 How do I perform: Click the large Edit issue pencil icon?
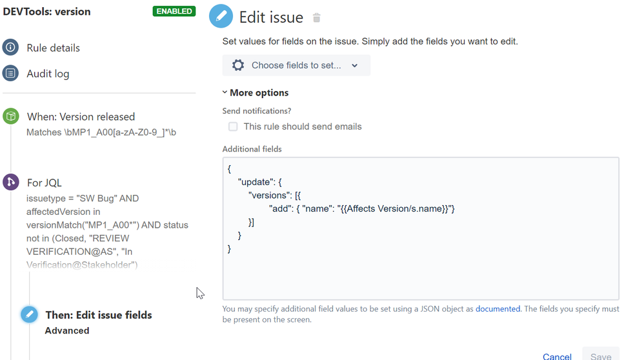(221, 17)
